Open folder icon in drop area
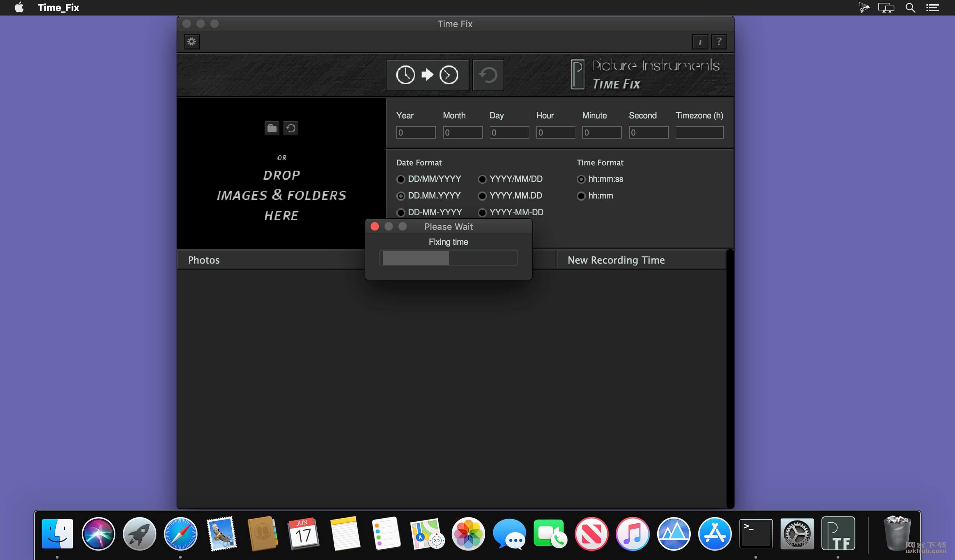This screenshot has width=955, height=560. tap(272, 128)
